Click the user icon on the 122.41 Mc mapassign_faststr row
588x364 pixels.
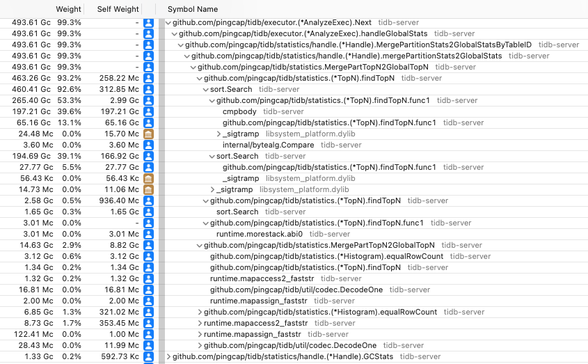[x=148, y=334]
